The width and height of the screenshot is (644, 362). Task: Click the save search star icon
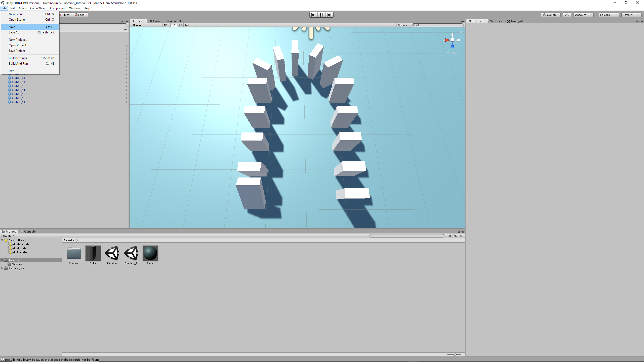(x=461, y=236)
